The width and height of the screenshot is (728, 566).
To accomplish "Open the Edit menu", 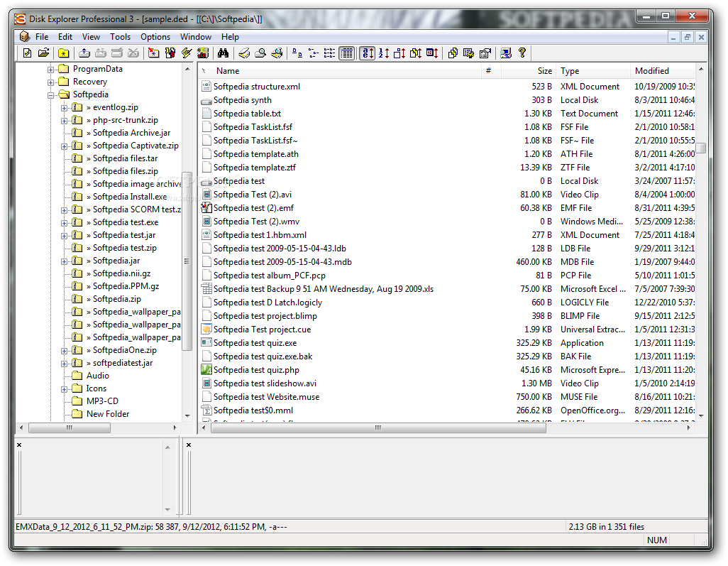I will 65,37.
